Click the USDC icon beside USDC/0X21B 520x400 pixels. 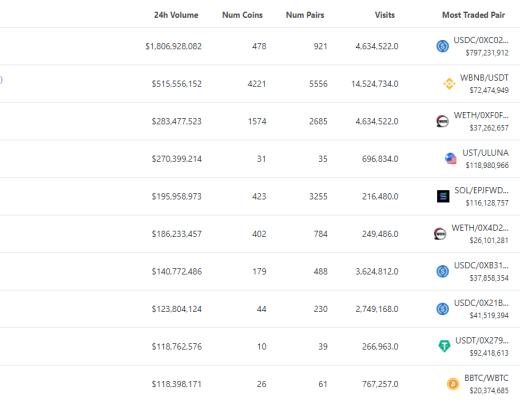pyautogui.click(x=442, y=309)
